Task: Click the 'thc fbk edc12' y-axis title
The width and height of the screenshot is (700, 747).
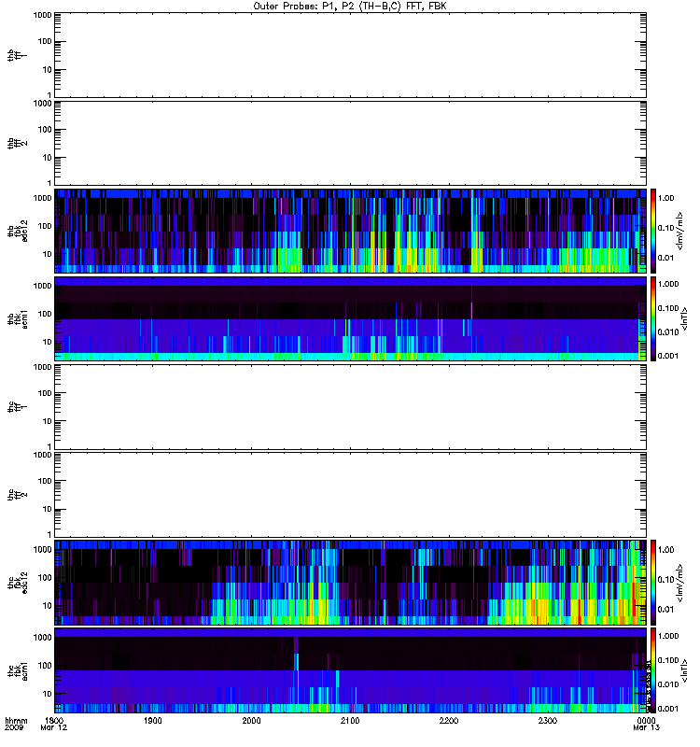Action: pyautogui.click(x=18, y=582)
